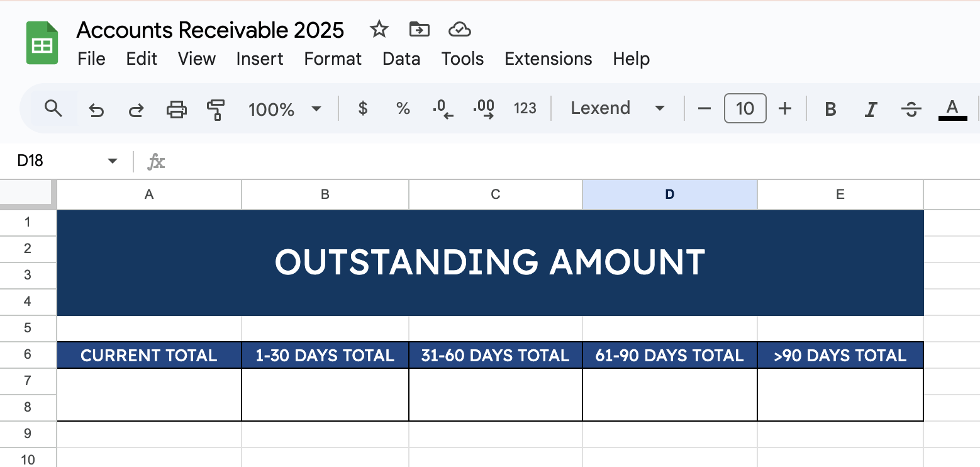The height and width of the screenshot is (467, 980).
Task: Apply currency format with dollar button
Action: coord(362,108)
